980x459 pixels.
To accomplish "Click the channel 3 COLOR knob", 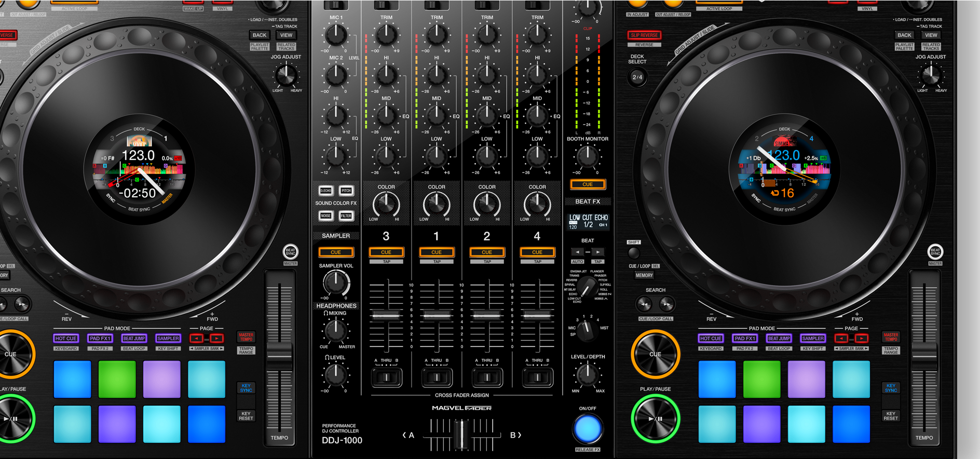I will point(386,204).
